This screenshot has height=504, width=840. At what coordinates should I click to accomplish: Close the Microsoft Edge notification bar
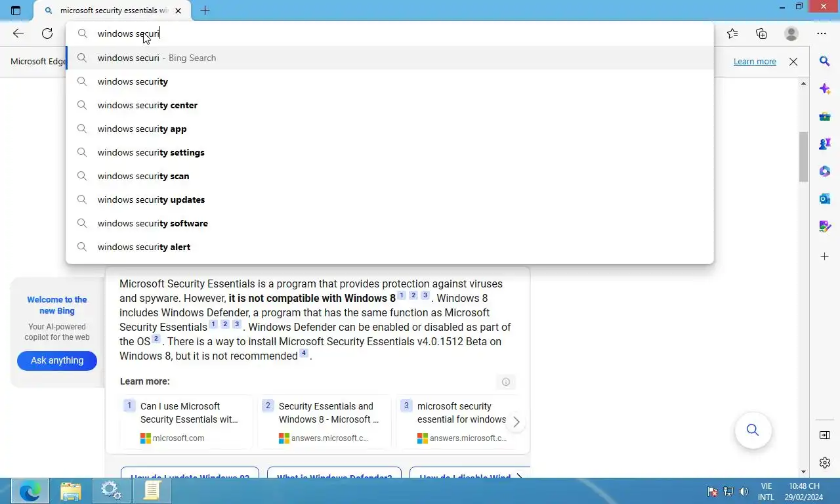coord(793,62)
